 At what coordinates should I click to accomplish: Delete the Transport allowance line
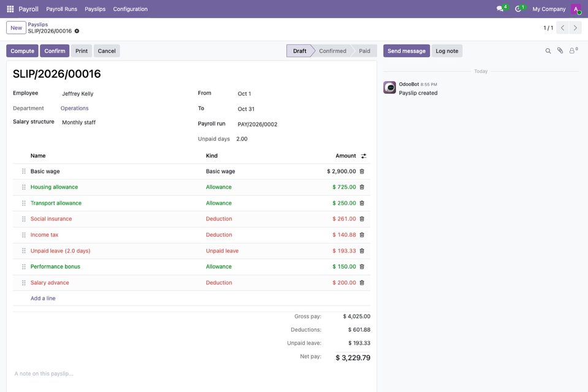[362, 203]
